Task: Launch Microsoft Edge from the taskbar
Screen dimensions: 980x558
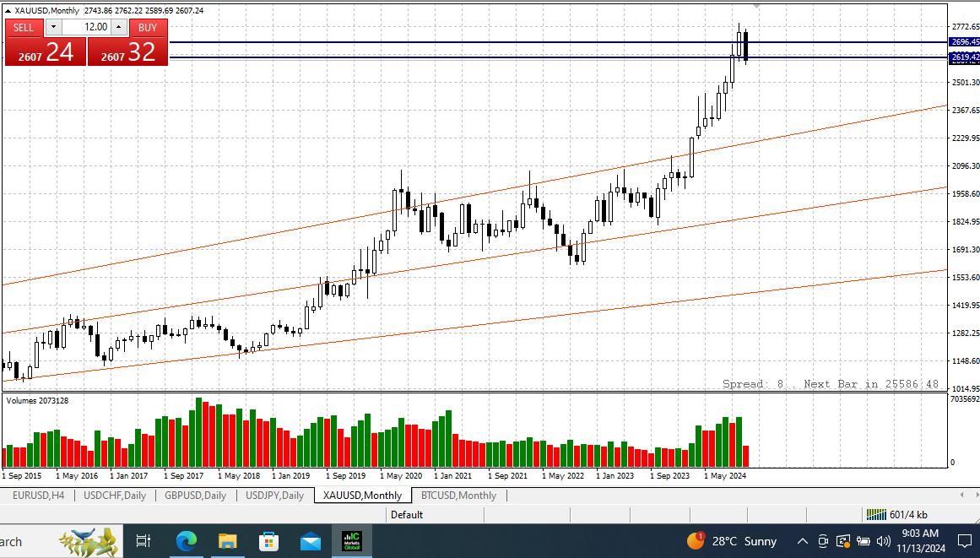Action: coord(187,541)
